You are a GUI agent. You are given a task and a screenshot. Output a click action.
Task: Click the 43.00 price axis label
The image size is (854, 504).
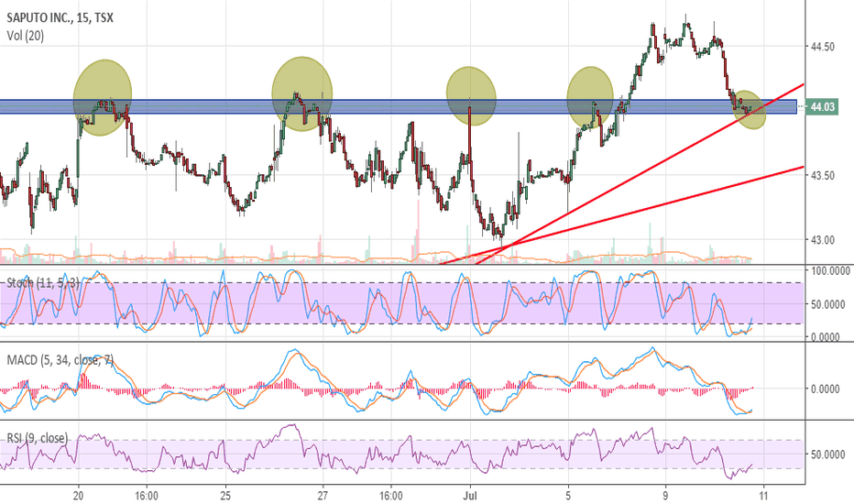point(823,240)
